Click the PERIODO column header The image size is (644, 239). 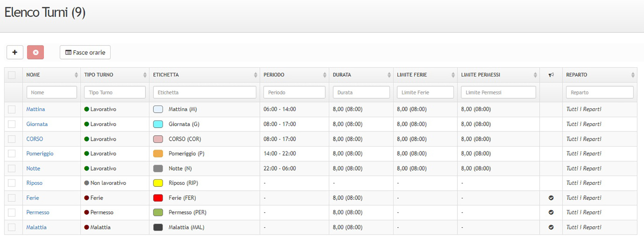point(274,75)
